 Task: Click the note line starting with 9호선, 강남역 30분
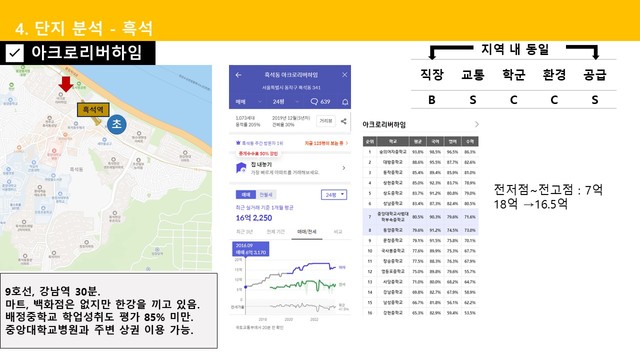point(53,291)
